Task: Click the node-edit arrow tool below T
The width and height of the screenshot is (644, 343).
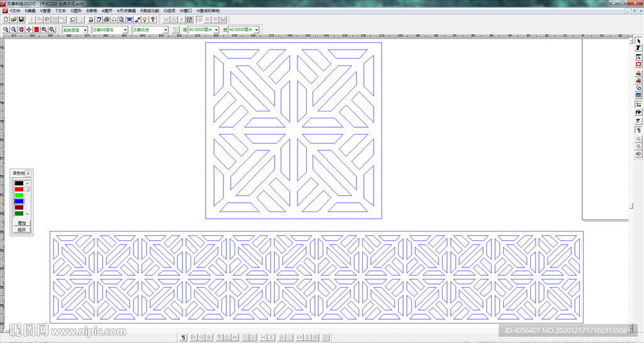Action: tap(638, 57)
